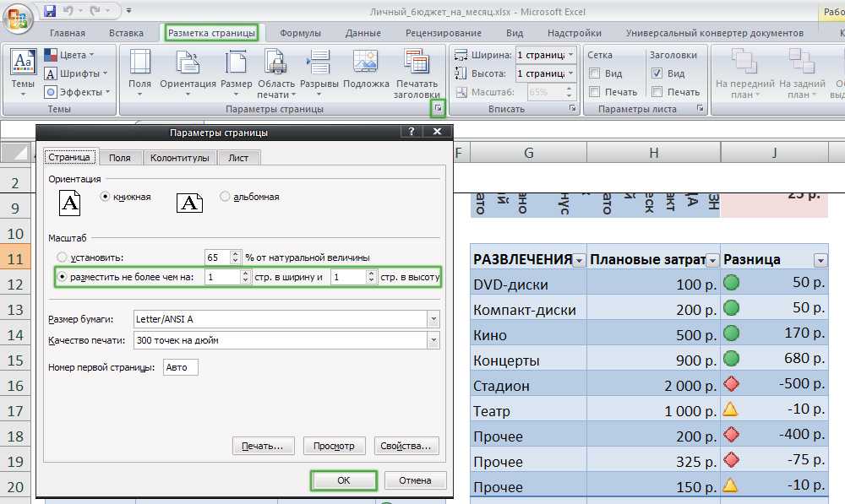Click the Просмотр preview button
845x504 pixels.
334,446
